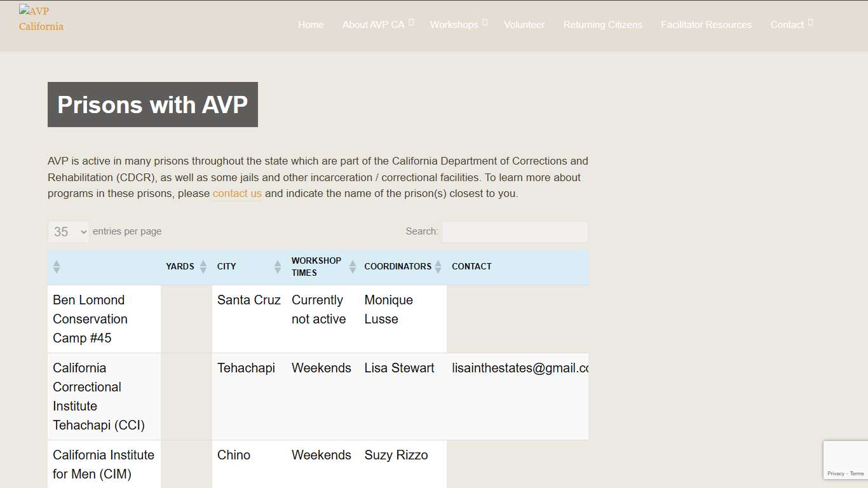Select Returning Citizens in the navigation
The image size is (868, 488).
click(602, 24)
